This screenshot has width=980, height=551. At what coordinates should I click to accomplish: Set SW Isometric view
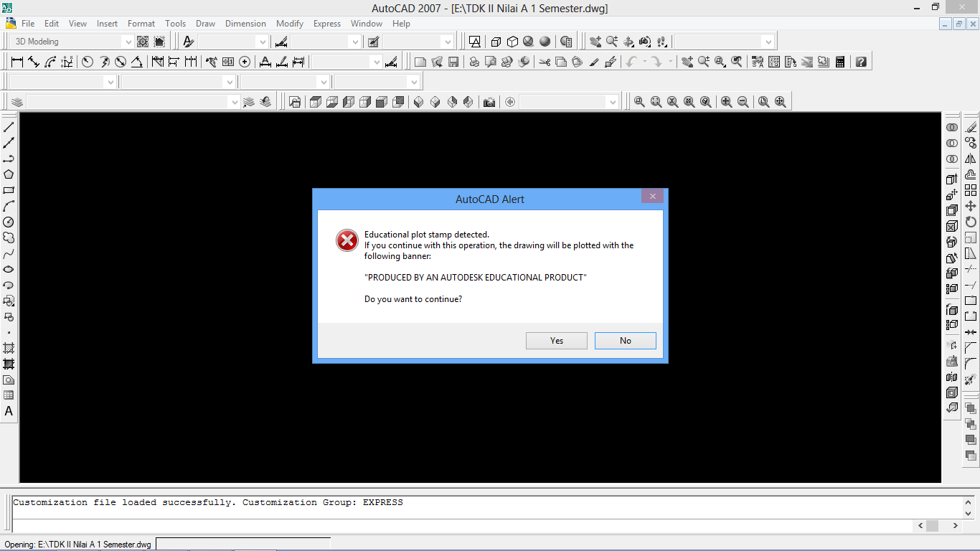[x=419, y=102]
